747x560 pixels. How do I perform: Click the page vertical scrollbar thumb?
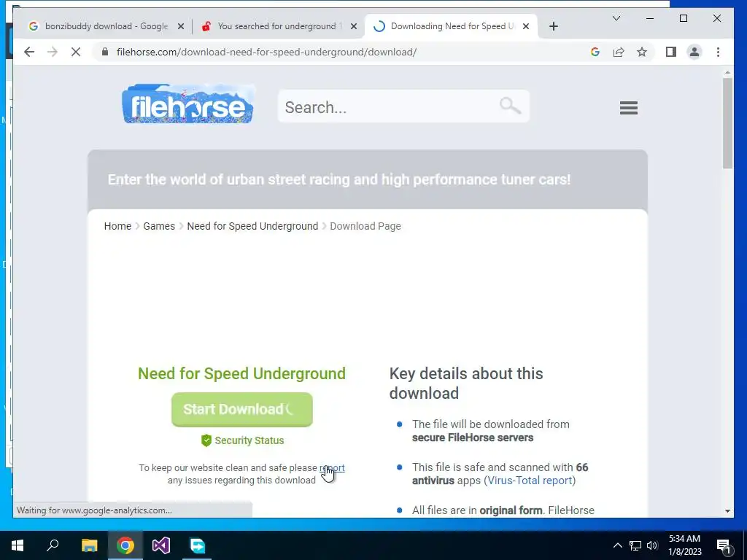click(727, 122)
